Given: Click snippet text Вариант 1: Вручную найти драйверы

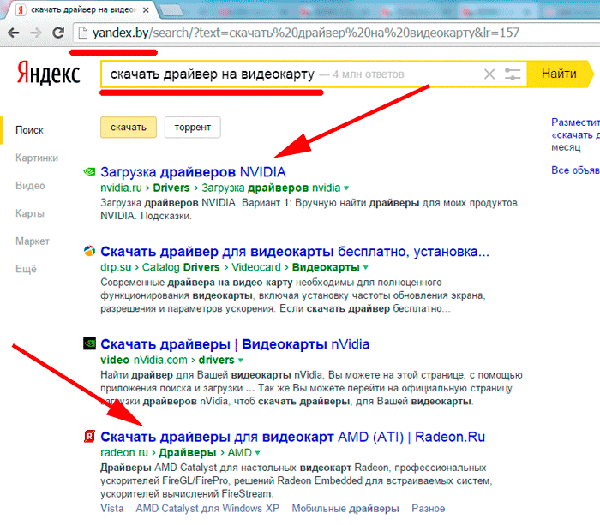Looking at the screenshot, I should coord(330,203).
